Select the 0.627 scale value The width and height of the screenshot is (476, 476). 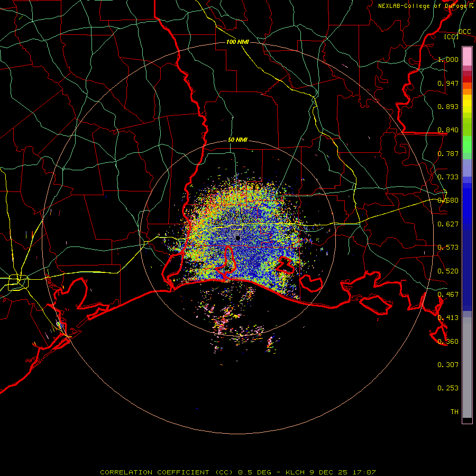click(448, 224)
